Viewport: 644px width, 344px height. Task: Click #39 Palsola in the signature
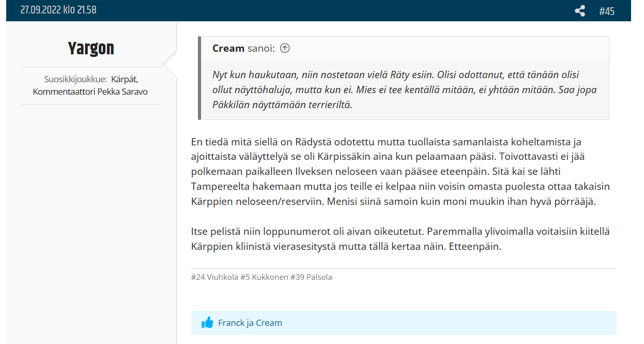tap(311, 277)
